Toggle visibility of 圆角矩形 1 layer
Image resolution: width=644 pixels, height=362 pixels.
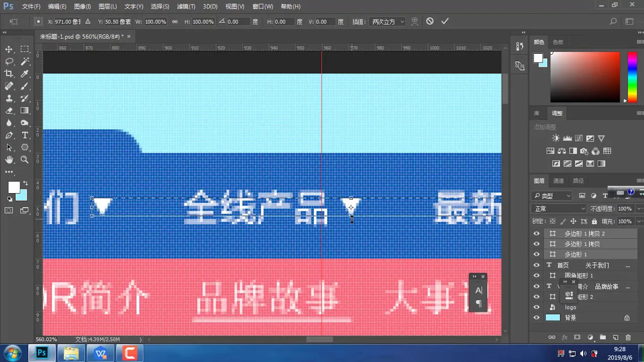pos(536,276)
